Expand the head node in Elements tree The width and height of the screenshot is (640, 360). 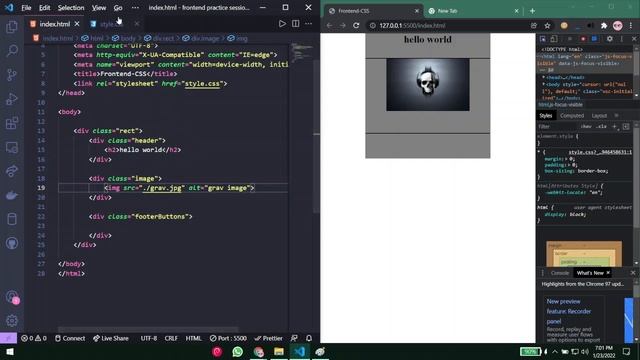pos(544,77)
